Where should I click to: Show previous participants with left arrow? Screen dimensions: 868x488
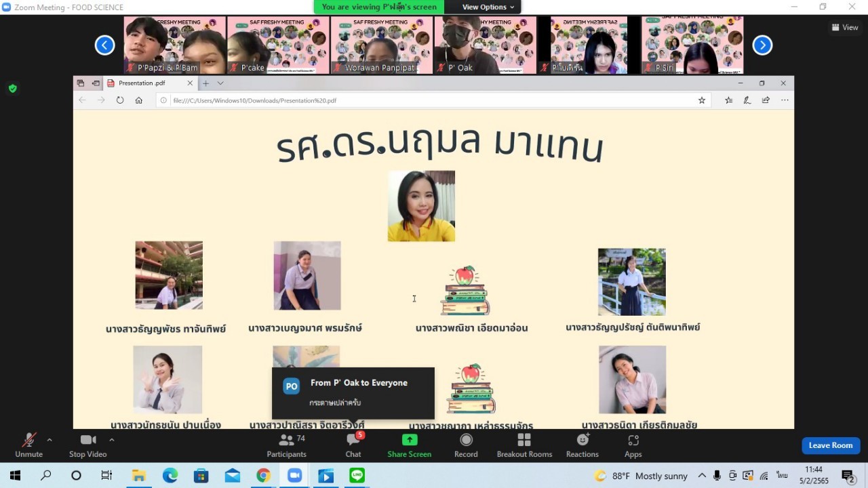coord(104,45)
